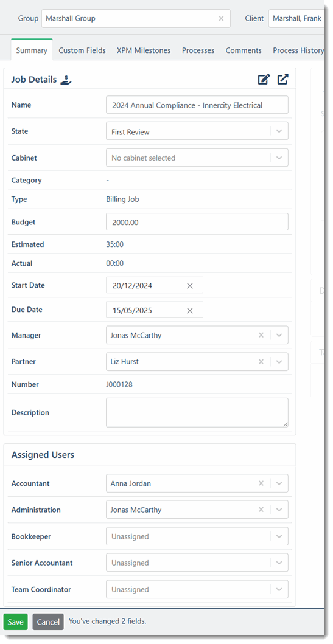
Task: Clear the Due Date value
Action: [x=190, y=311]
